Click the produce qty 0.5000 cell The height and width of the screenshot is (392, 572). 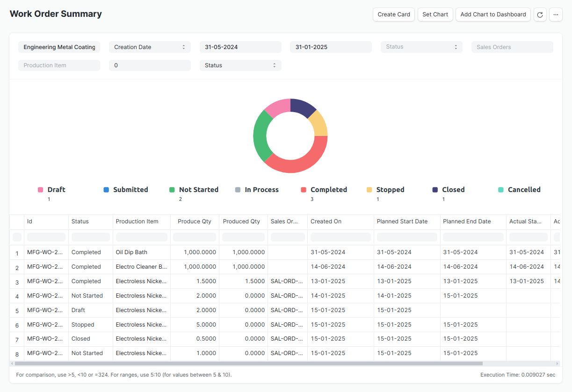(x=195, y=339)
